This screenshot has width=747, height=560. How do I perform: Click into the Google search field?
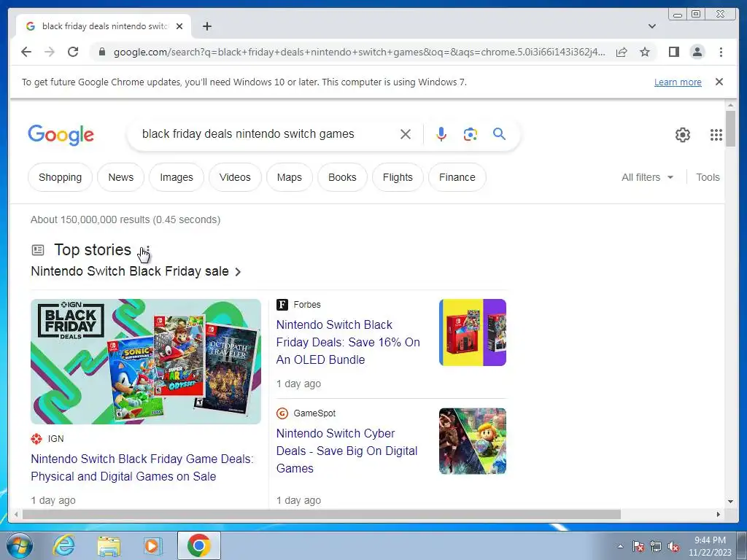267,134
